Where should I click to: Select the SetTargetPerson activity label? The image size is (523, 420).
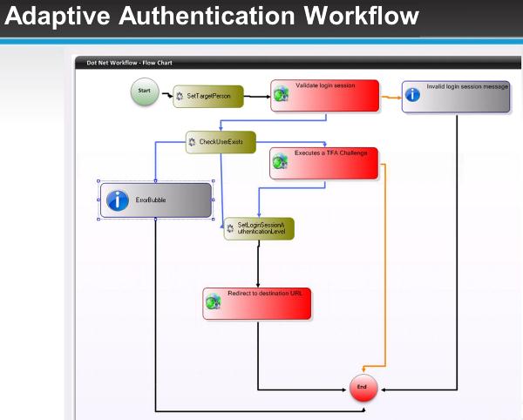(x=208, y=96)
